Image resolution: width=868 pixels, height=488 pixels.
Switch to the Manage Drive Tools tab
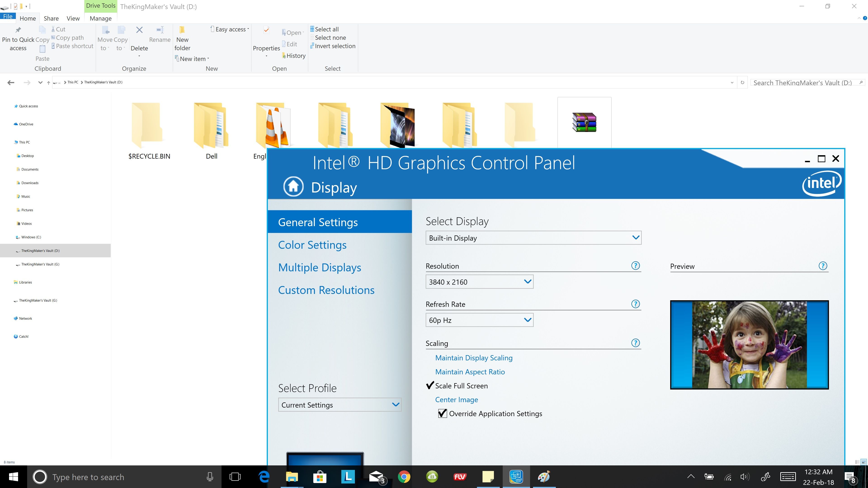click(x=100, y=19)
